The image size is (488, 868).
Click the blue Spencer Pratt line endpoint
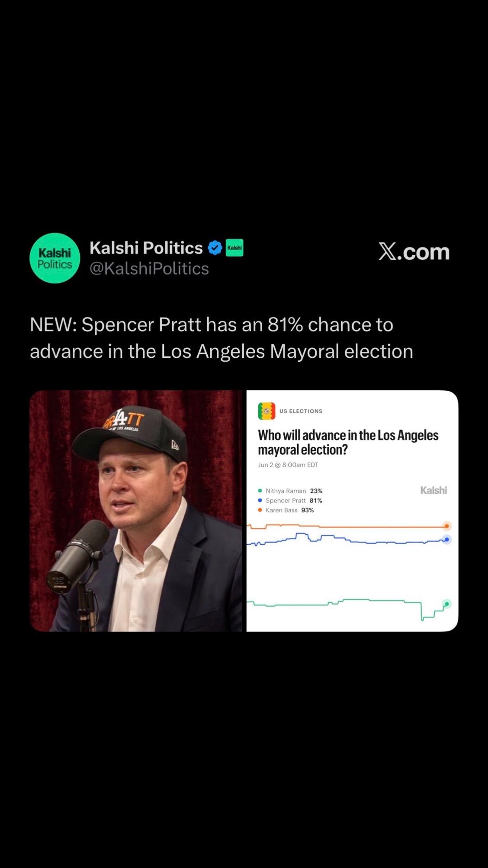click(447, 540)
